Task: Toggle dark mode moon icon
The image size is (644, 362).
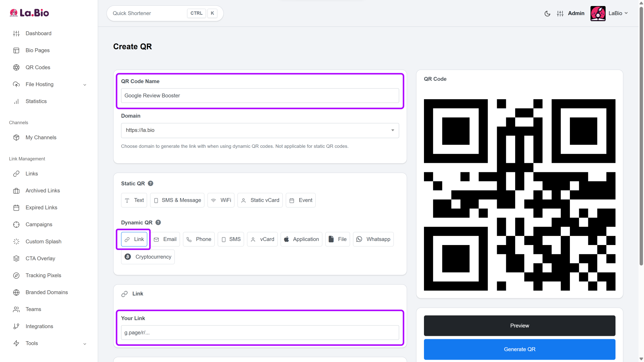Action: [547, 13]
